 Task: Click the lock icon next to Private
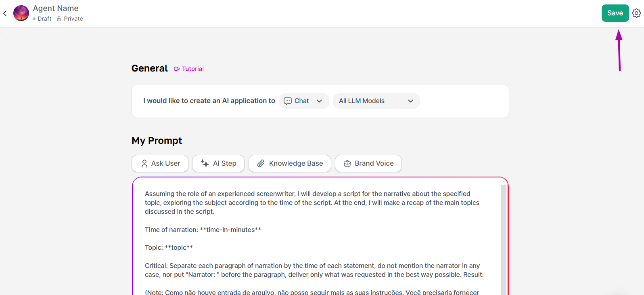59,19
